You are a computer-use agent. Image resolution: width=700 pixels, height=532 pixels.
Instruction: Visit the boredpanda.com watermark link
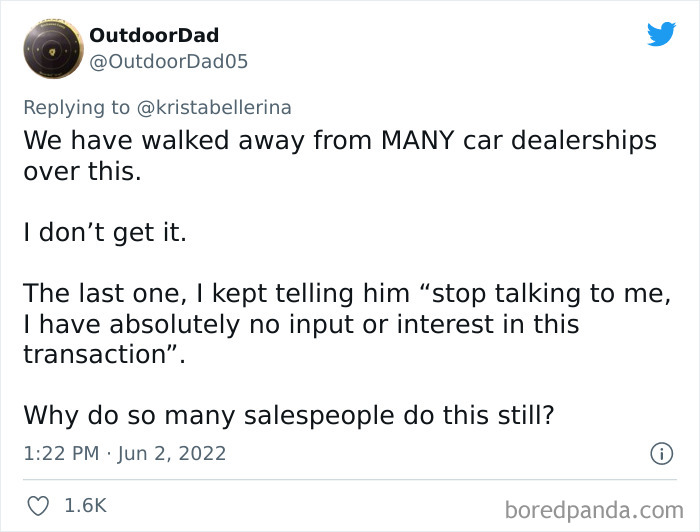(594, 510)
